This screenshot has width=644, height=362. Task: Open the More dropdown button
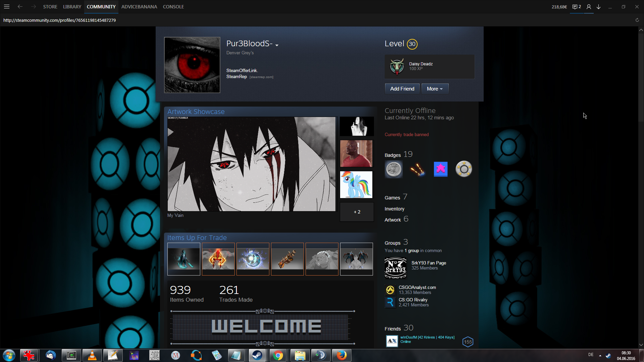tap(435, 89)
